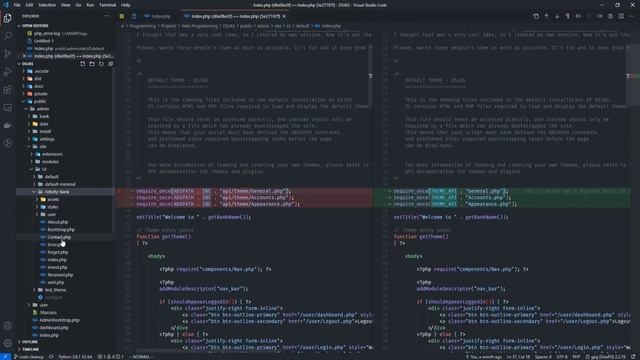
Task: Click New Folder icon in project header
Action: click(x=92, y=64)
